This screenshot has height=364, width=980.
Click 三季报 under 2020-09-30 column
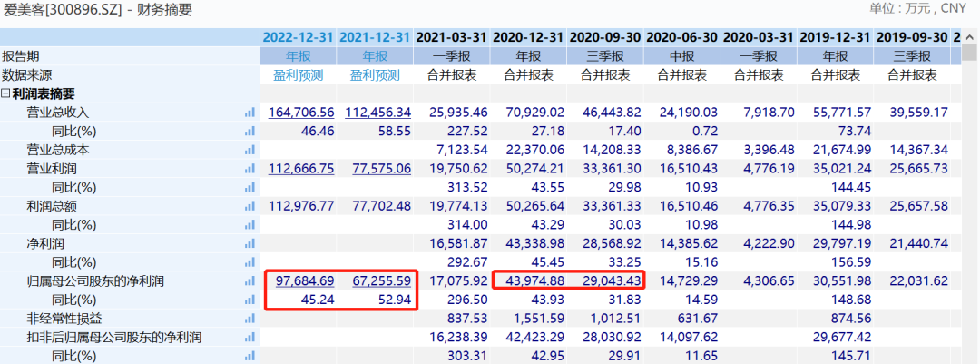pyautogui.click(x=605, y=56)
